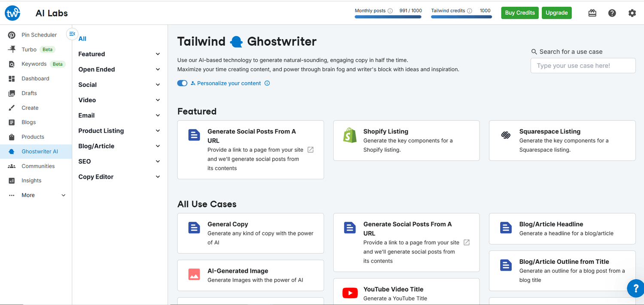This screenshot has width=644, height=305.
Task: Open Communities from the sidebar
Action: pyautogui.click(x=38, y=166)
